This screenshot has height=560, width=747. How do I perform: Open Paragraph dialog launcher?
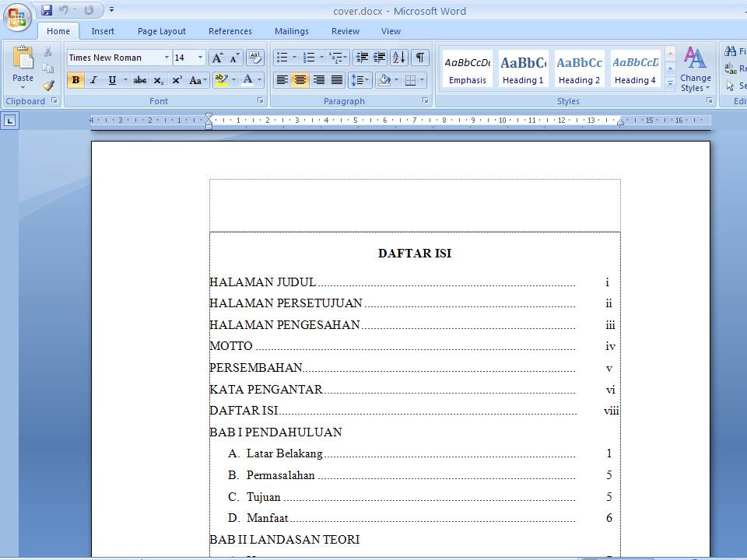[425, 100]
